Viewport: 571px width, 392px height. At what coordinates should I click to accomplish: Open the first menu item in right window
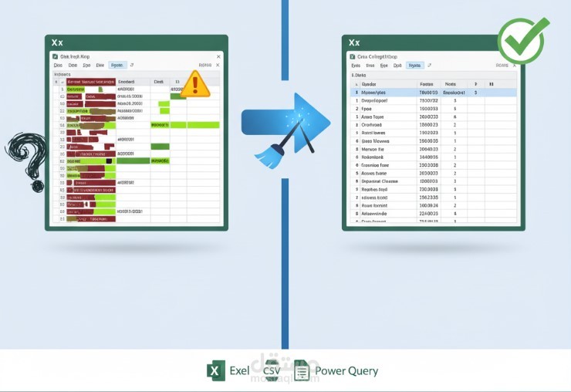tap(356, 66)
